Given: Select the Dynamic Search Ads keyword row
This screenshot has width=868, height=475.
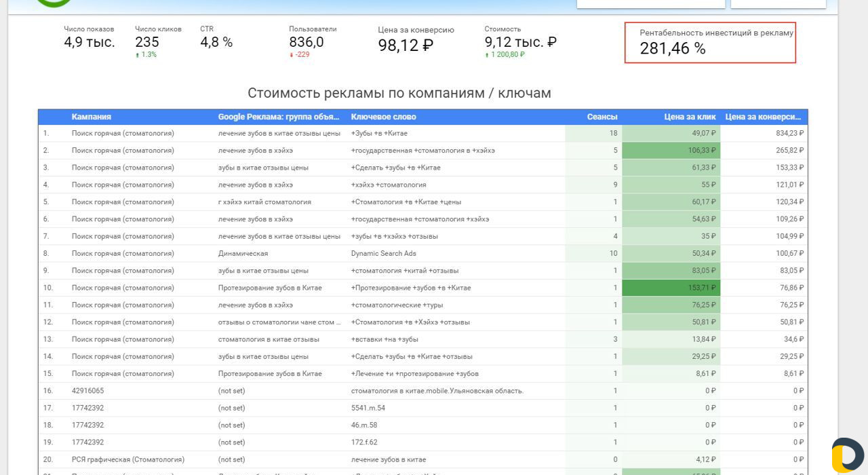Looking at the screenshot, I should coord(383,254).
